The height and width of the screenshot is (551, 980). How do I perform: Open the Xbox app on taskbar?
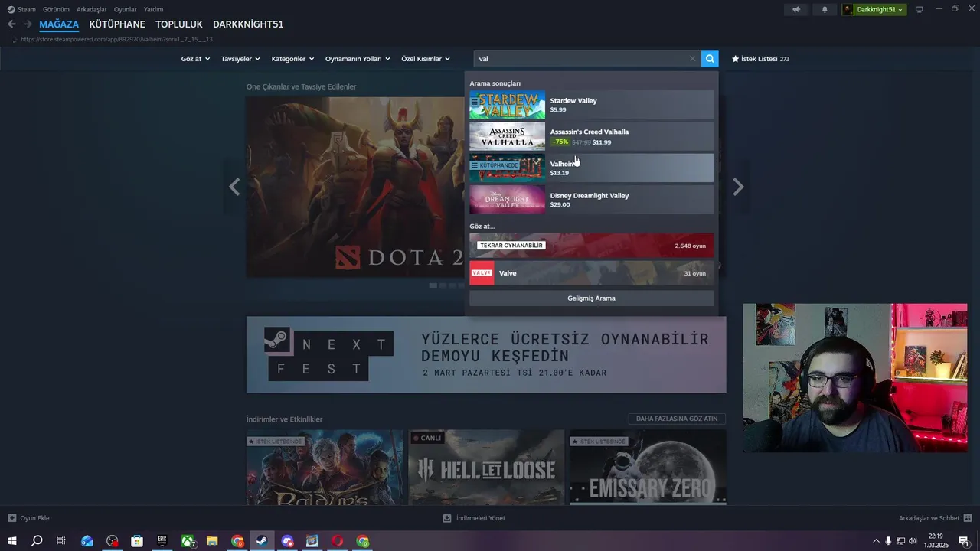pyautogui.click(x=188, y=541)
